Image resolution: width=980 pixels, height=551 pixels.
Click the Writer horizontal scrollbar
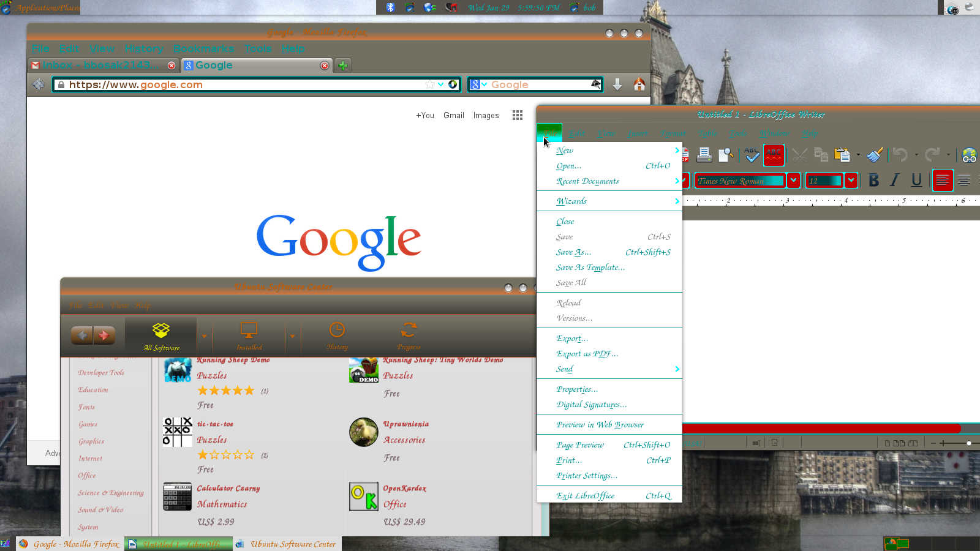(821, 428)
